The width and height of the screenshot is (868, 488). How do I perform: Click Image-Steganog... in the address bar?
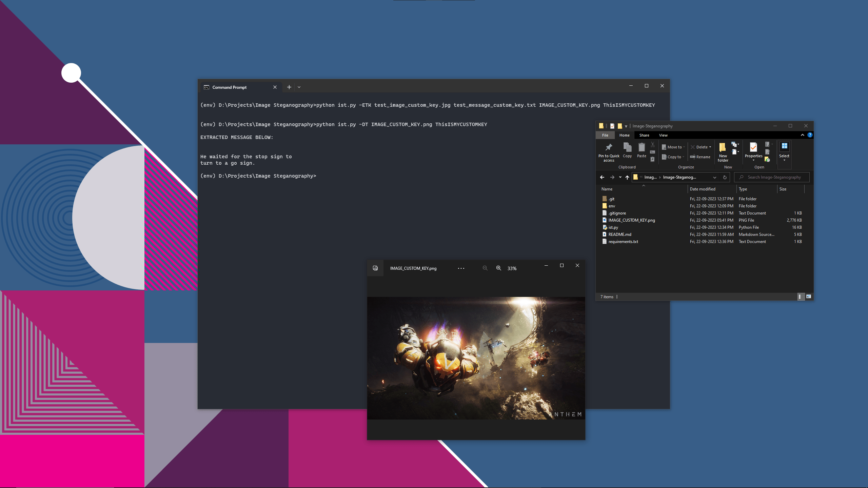click(679, 177)
